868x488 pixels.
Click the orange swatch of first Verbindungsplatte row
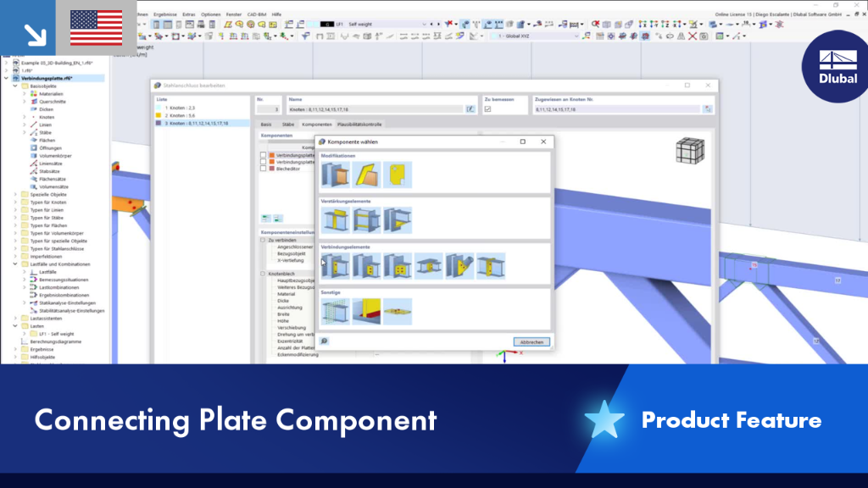(272, 156)
